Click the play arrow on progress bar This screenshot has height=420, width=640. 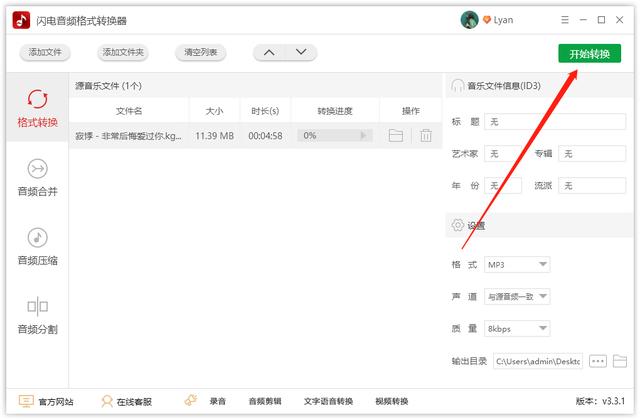(x=363, y=135)
